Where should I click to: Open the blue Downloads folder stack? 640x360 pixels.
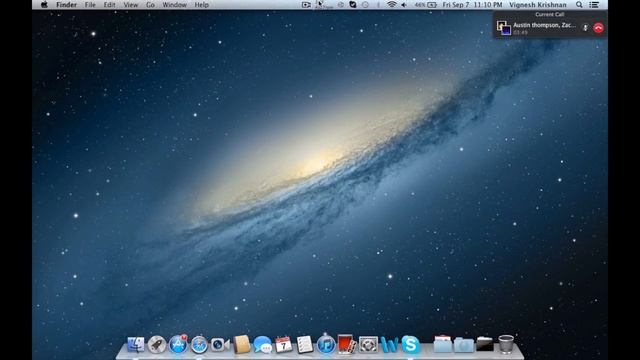click(464, 345)
